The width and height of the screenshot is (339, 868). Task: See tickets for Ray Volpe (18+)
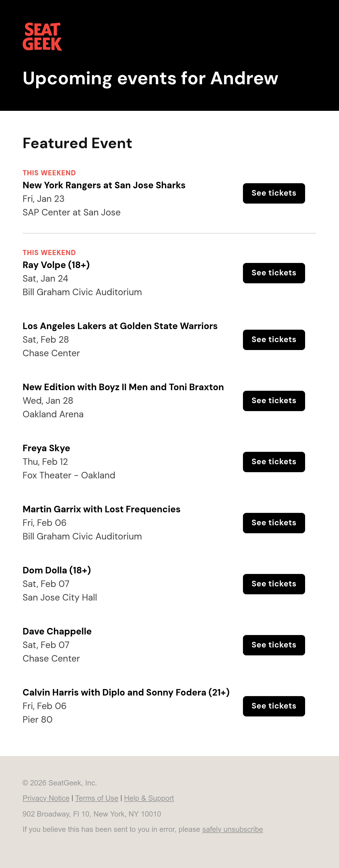[x=274, y=273]
